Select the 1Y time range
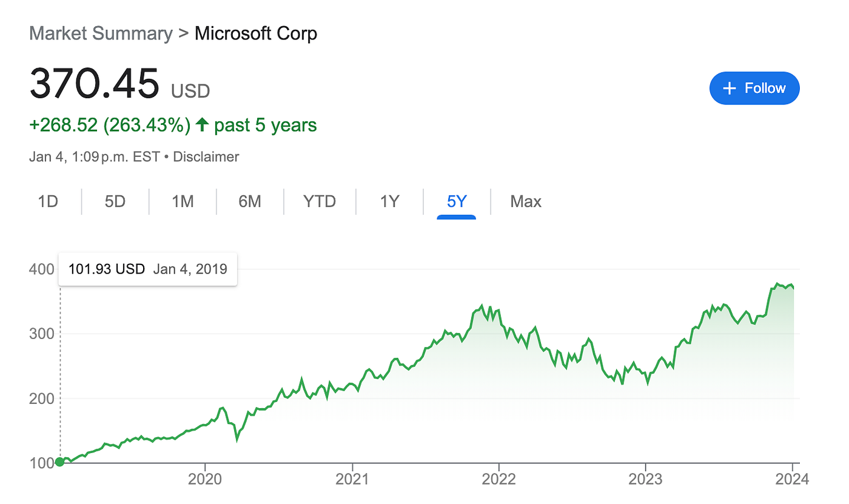This screenshot has height=504, width=849. coord(389,201)
